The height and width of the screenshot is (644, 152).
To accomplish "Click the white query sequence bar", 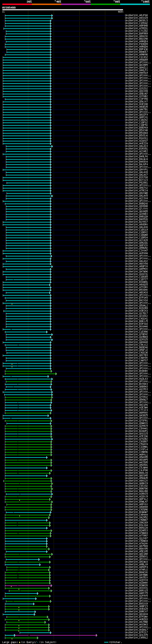I will point(63,10).
